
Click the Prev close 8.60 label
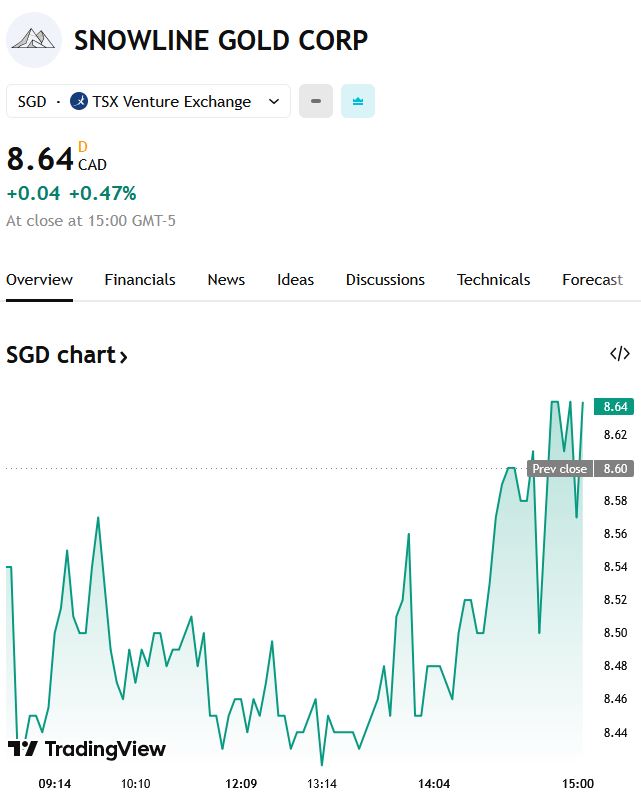[x=581, y=468]
